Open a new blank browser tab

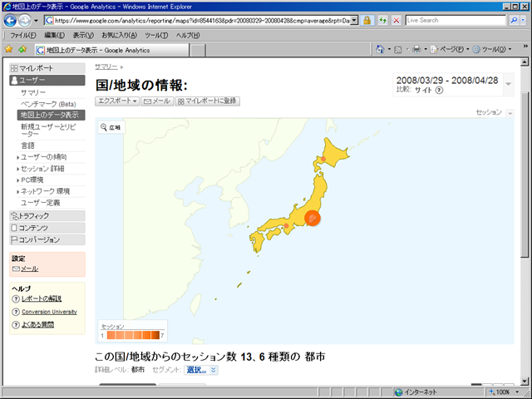[197, 51]
